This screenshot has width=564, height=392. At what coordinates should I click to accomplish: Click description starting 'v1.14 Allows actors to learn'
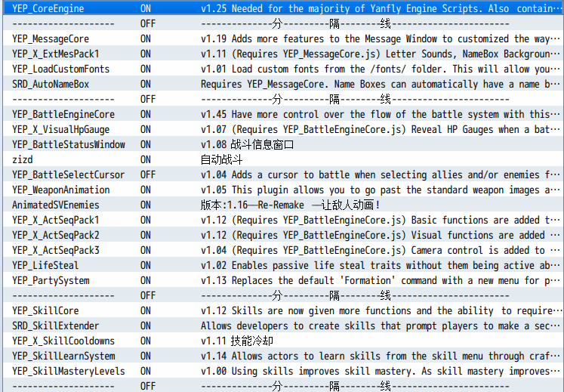(381, 356)
